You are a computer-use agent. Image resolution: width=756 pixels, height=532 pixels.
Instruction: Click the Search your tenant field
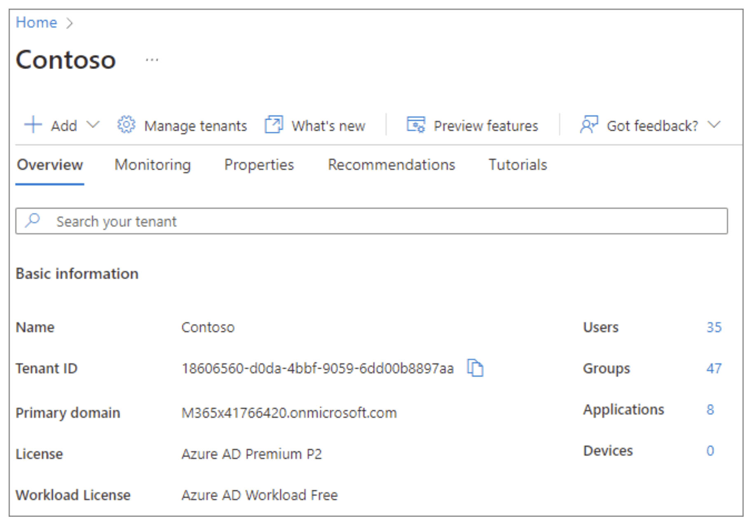pos(371,221)
